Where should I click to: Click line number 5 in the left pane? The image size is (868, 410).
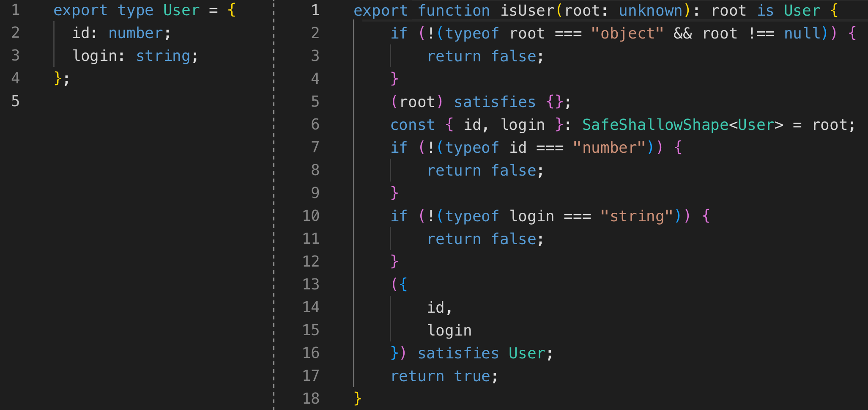16,102
